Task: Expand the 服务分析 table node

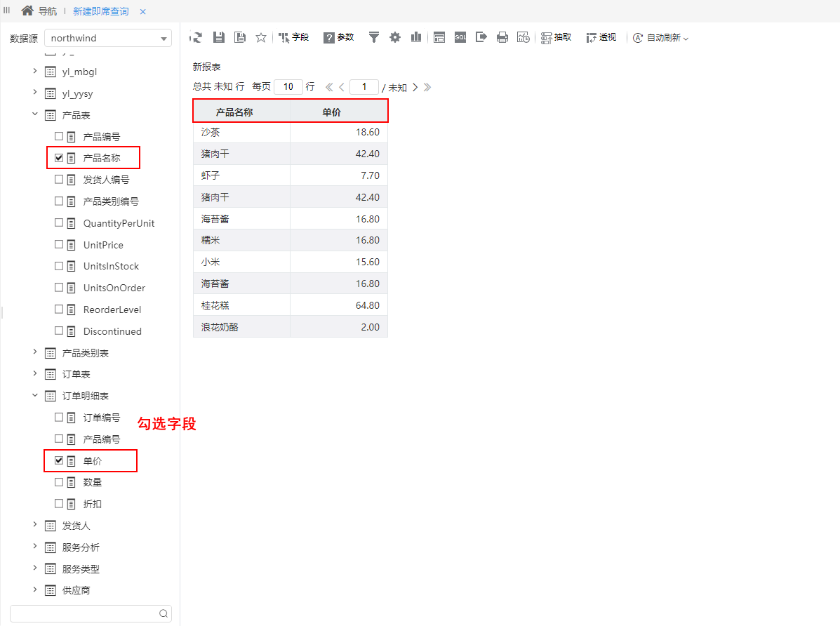Action: (x=35, y=546)
